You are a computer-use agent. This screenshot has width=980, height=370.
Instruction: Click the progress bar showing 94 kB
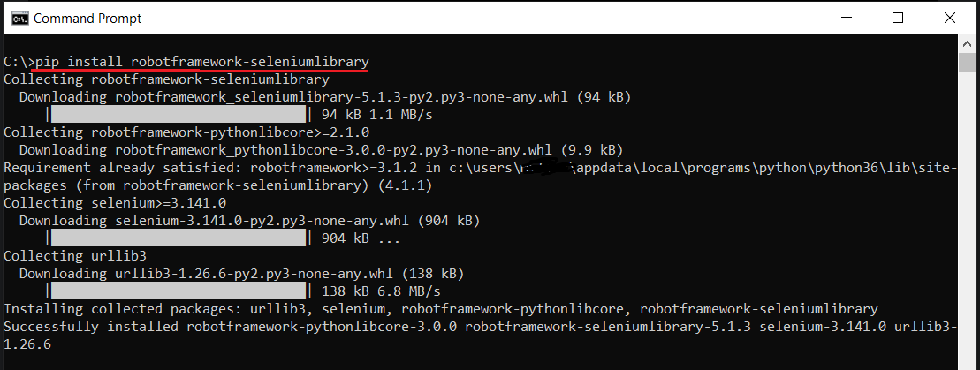click(x=179, y=115)
